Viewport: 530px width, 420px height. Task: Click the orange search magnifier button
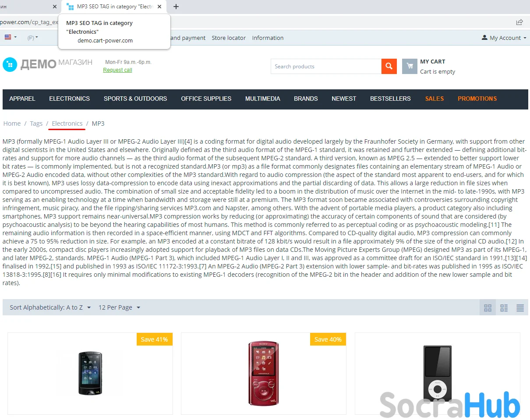389,67
